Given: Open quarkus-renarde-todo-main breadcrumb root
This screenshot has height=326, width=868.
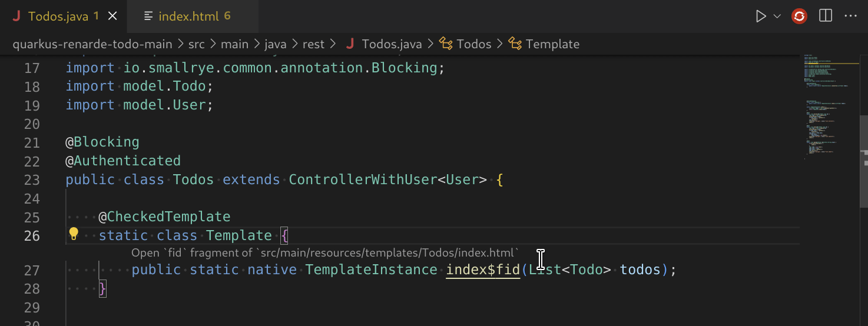Looking at the screenshot, I should (x=92, y=44).
